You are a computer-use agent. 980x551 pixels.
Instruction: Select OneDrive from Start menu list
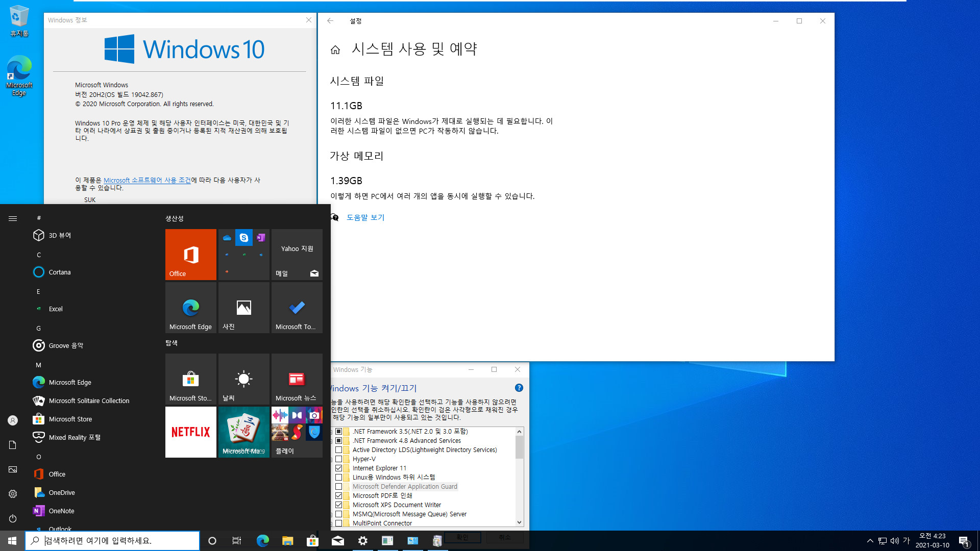(62, 492)
